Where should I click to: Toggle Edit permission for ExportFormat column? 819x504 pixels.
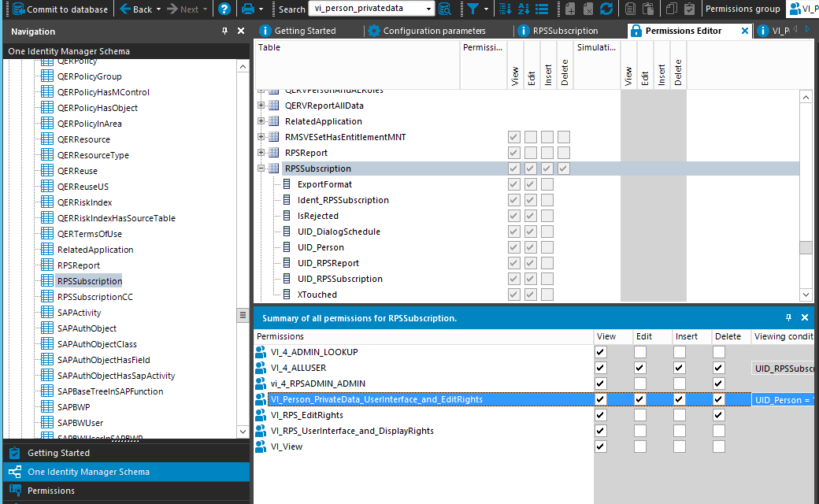point(530,184)
